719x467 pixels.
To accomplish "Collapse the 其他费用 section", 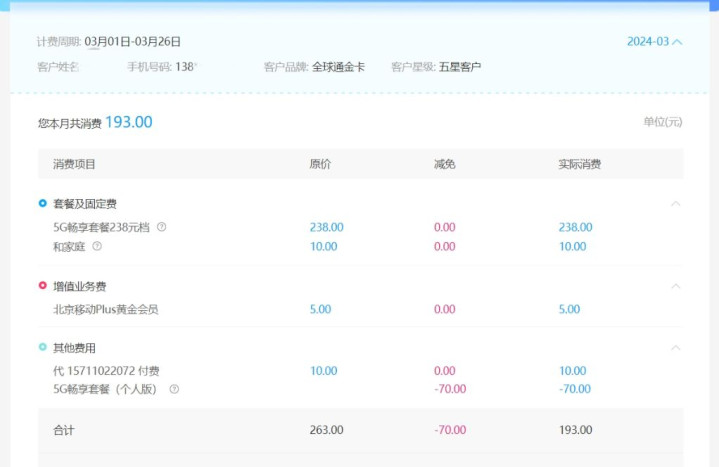I will [x=675, y=348].
